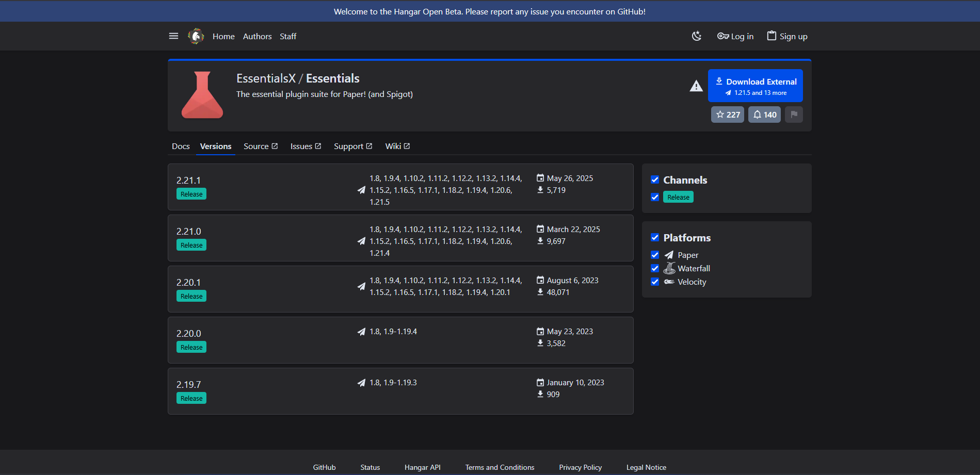Click the Release badge in Channels panel

(678, 197)
